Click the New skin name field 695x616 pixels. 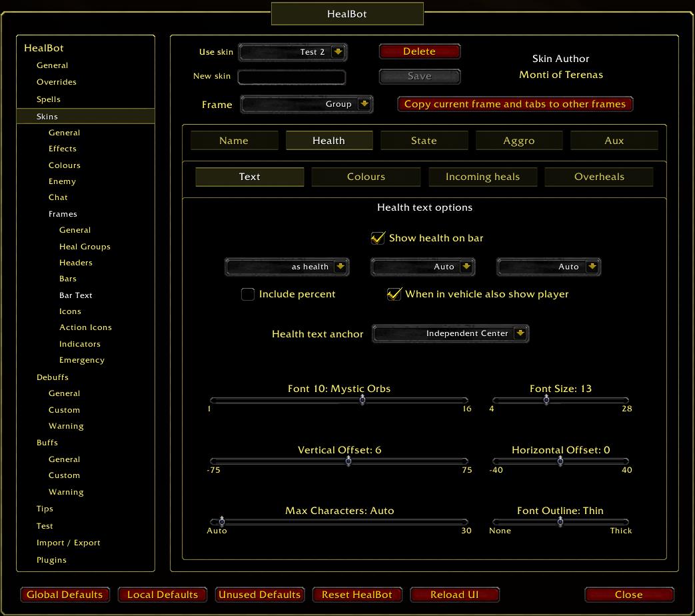pos(292,77)
